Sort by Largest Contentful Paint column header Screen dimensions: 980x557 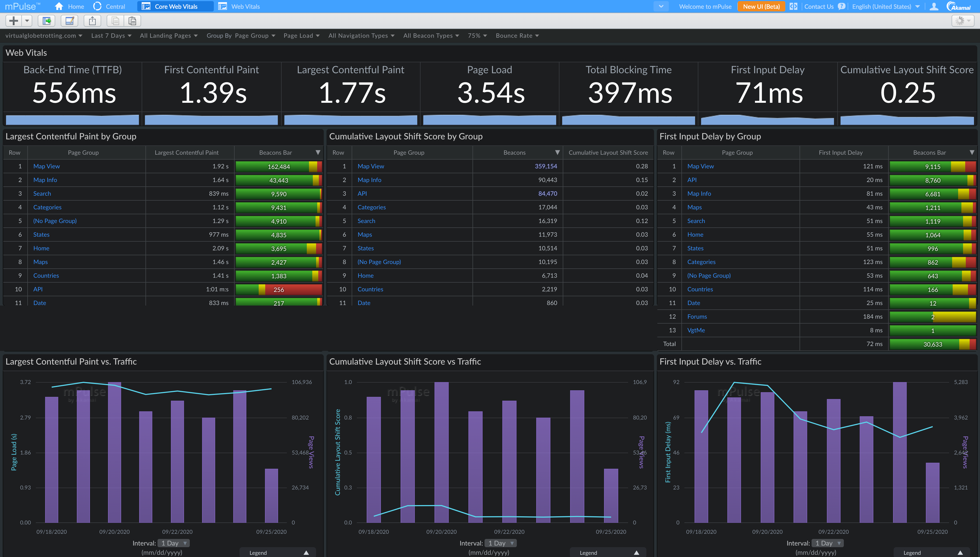tap(190, 153)
